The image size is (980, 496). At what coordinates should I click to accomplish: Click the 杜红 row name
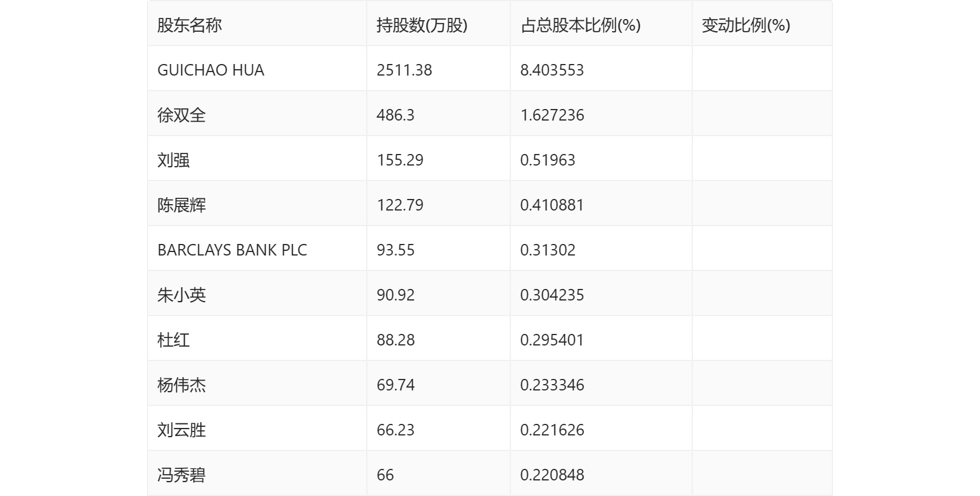pyautogui.click(x=174, y=340)
